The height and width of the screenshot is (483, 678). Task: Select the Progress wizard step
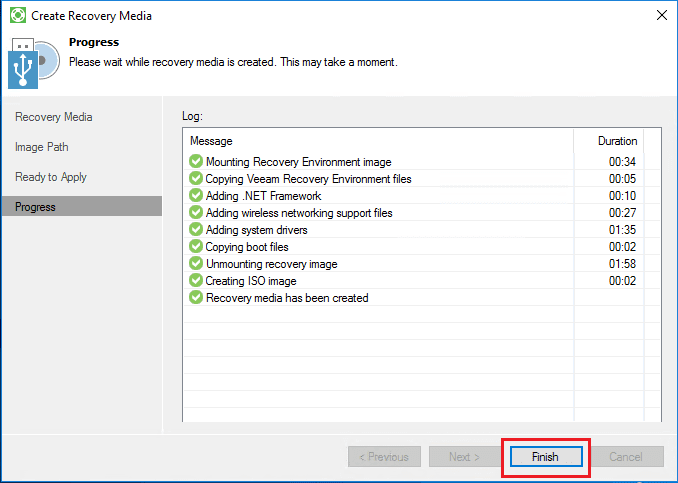click(82, 206)
